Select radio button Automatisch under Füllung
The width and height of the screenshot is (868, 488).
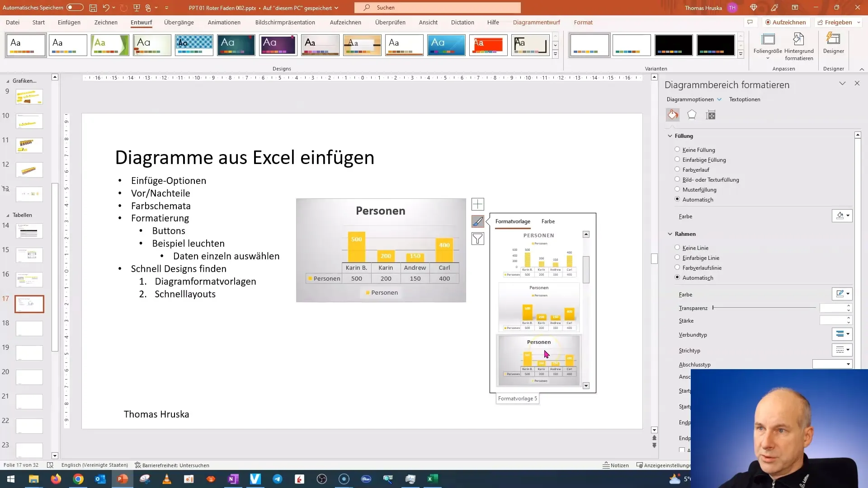pos(677,199)
